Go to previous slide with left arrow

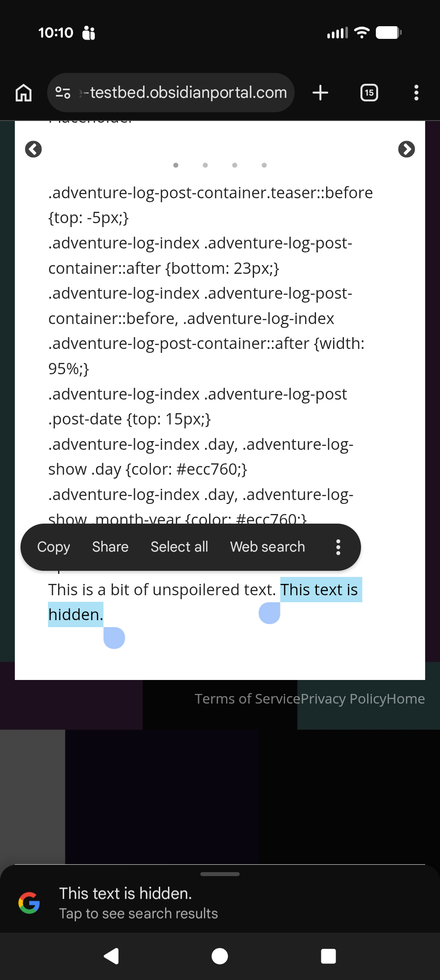point(34,149)
